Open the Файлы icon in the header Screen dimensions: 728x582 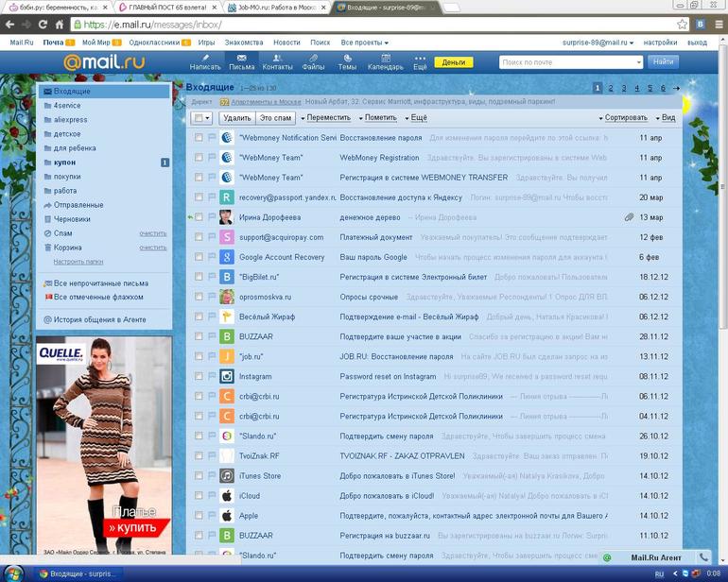click(313, 62)
